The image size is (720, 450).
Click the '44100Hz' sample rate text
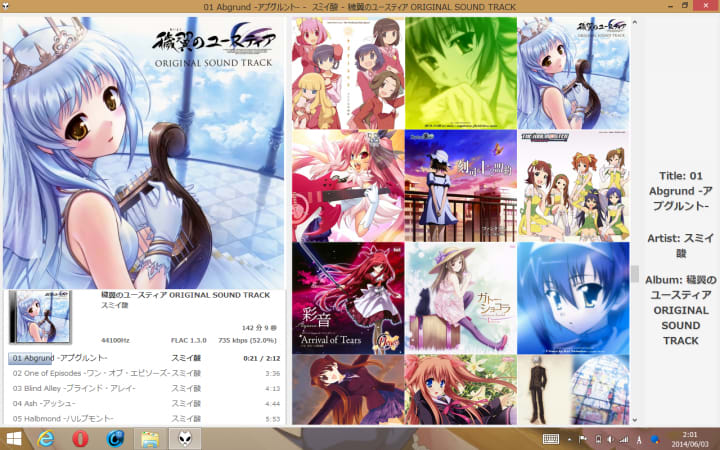tap(115, 340)
